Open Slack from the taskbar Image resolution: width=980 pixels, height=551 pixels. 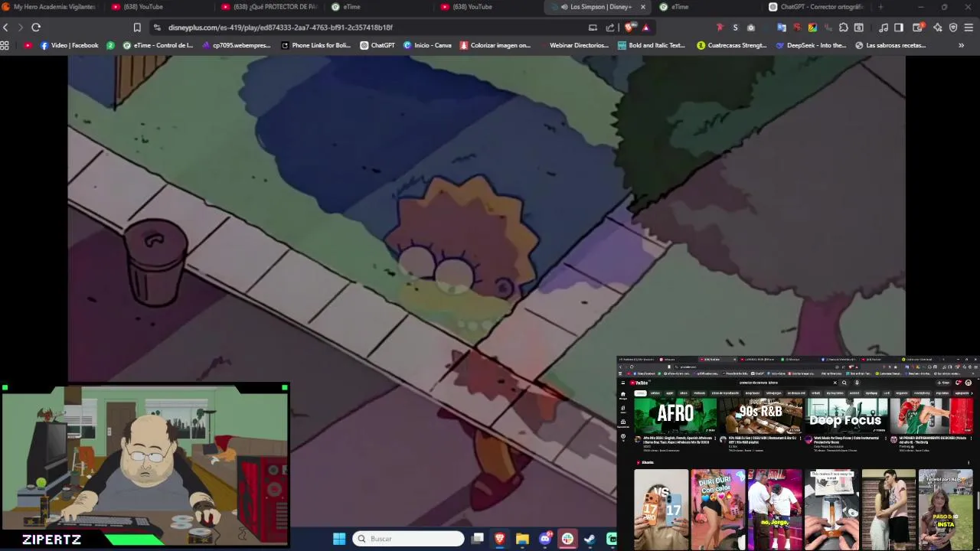pos(567,539)
